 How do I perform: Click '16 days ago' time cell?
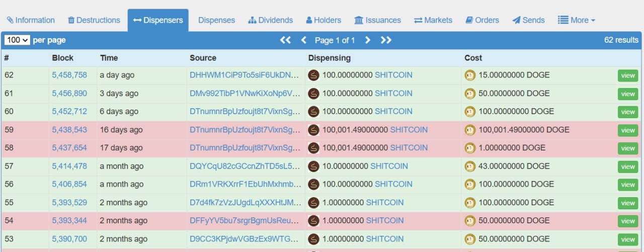point(121,130)
